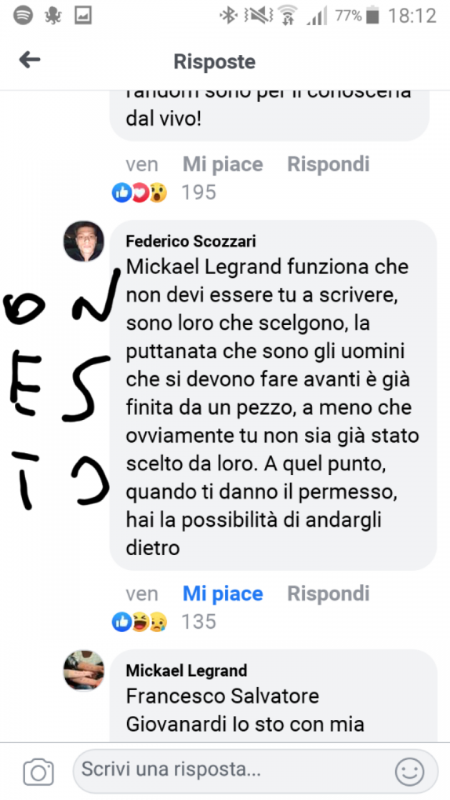The height and width of the screenshot is (800, 450).
Task: Tap the image notification icon in the status bar
Action: (83, 15)
